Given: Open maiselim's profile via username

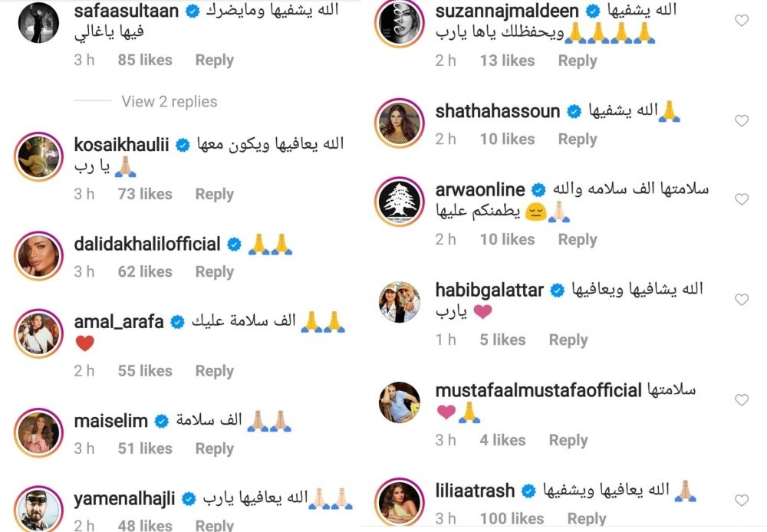Looking at the screenshot, I should (111, 421).
